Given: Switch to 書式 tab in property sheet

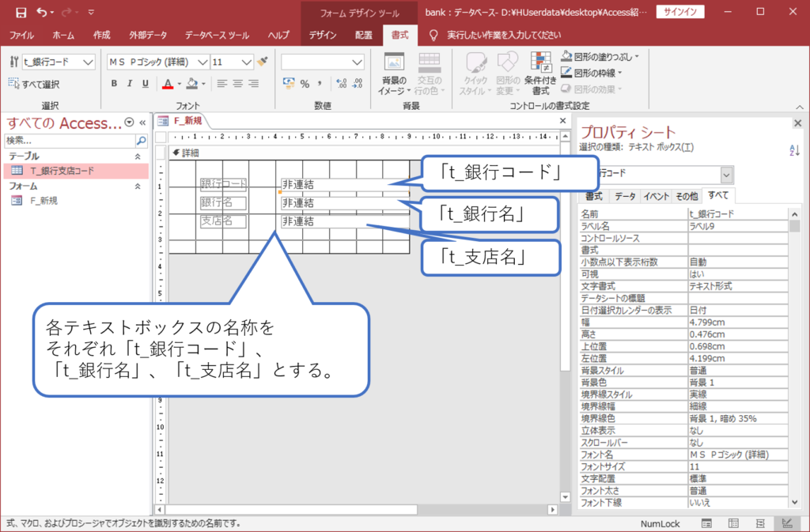Looking at the screenshot, I should point(593,197).
